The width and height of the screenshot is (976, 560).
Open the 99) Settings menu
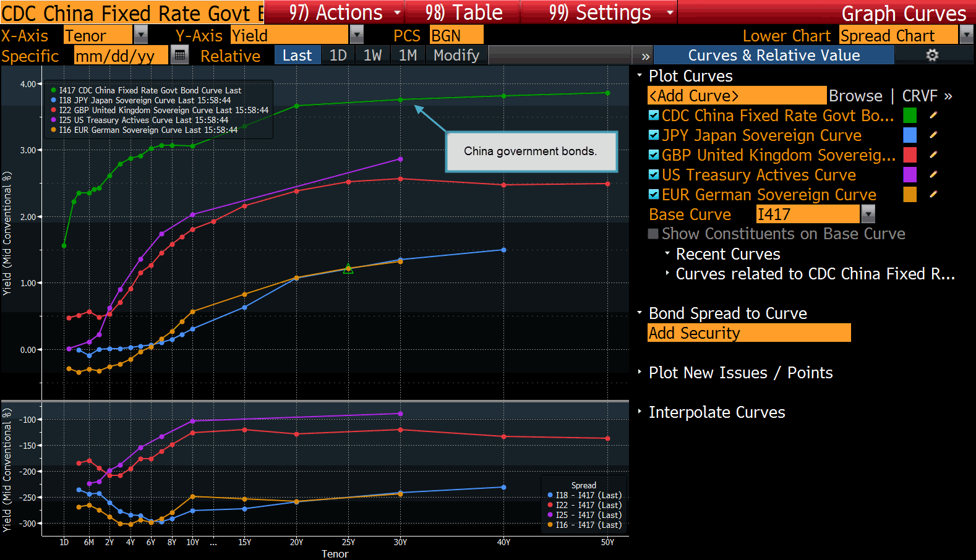click(x=600, y=12)
